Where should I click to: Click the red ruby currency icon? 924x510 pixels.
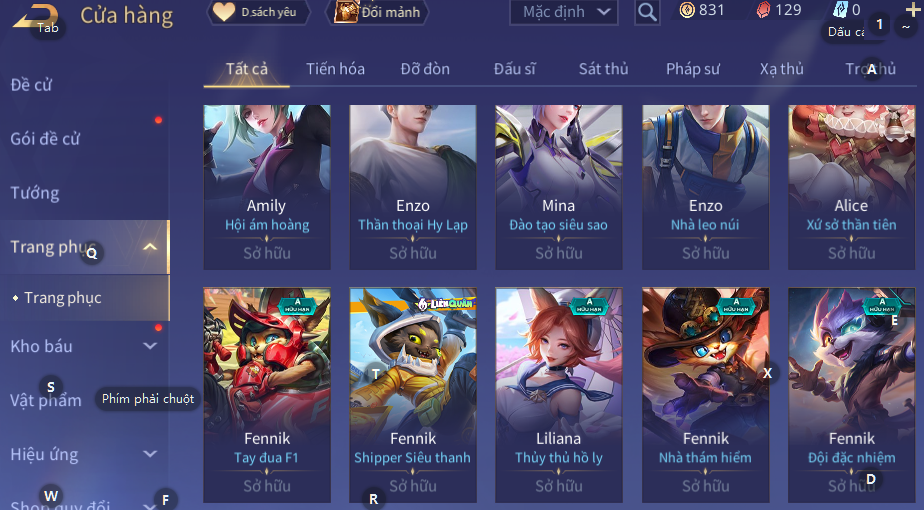(x=764, y=10)
